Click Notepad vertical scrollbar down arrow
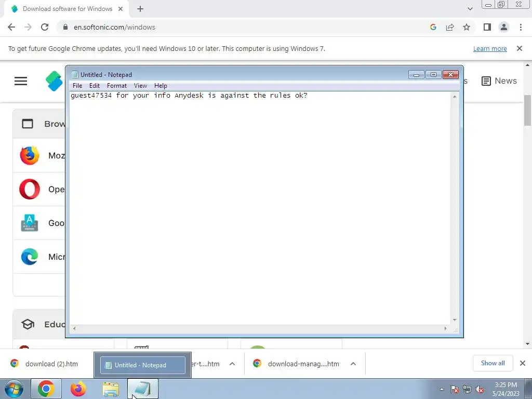Viewport: 532px width, 399px height. point(455,320)
